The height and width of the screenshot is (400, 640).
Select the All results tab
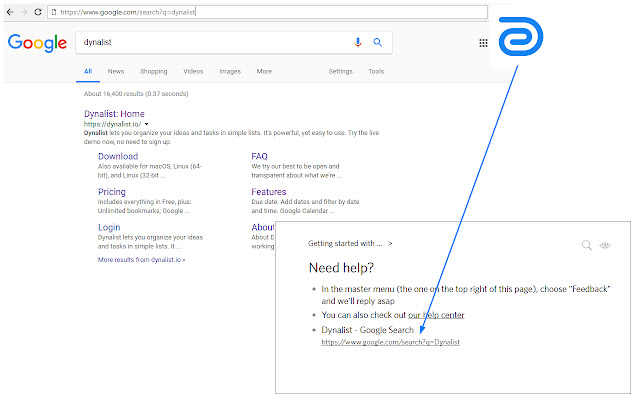[x=88, y=71]
